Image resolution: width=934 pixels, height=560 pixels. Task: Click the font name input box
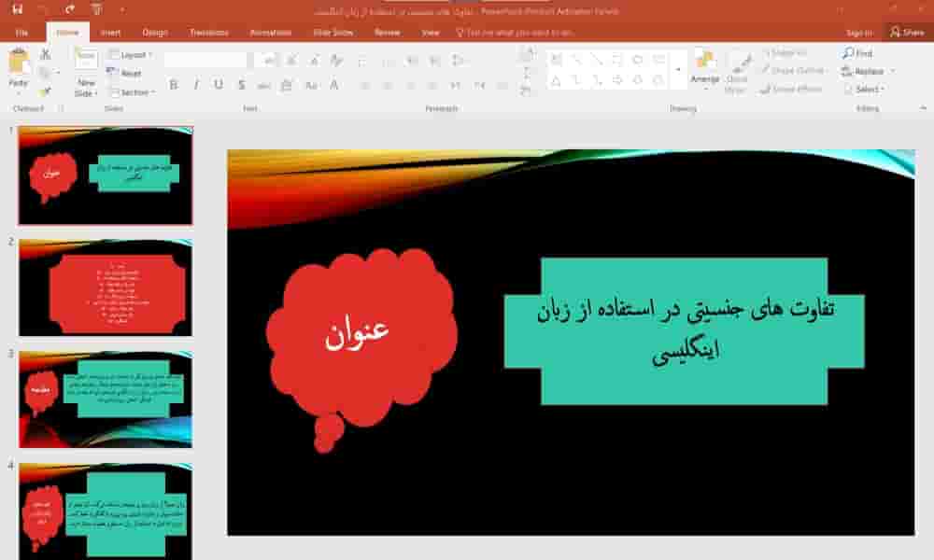point(205,60)
